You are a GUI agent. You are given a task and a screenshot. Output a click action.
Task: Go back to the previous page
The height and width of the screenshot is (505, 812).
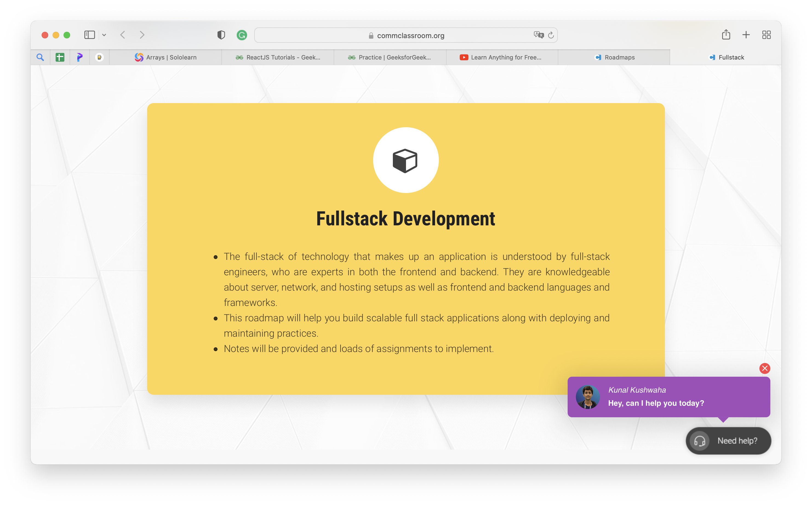pyautogui.click(x=122, y=35)
